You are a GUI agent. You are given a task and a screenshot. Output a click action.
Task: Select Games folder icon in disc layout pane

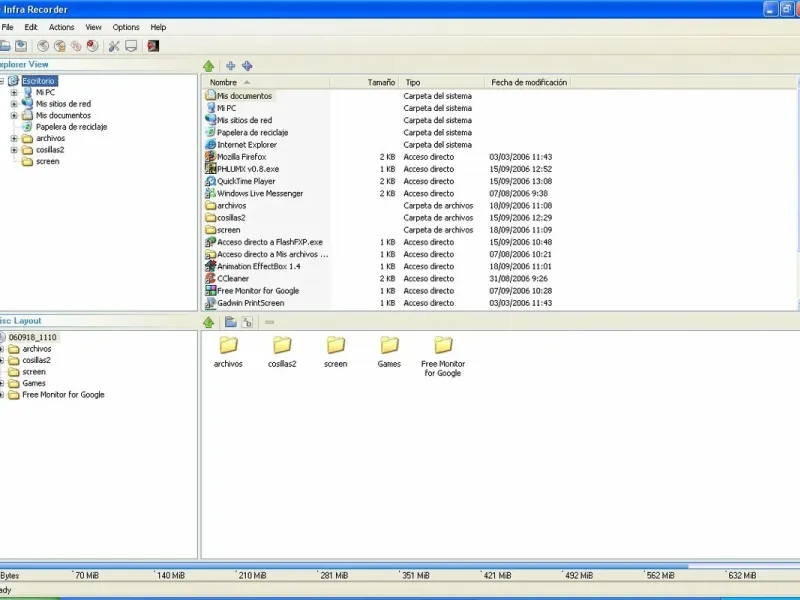click(389, 345)
